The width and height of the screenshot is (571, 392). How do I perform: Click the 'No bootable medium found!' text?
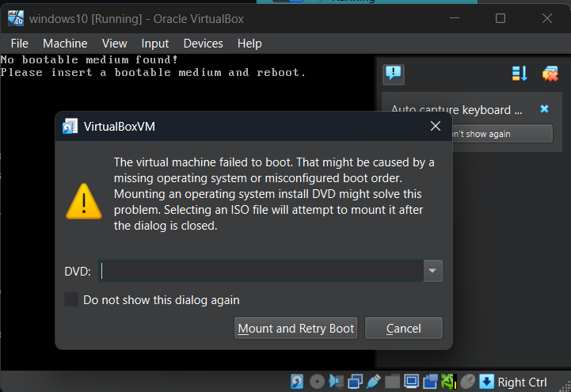(89, 59)
